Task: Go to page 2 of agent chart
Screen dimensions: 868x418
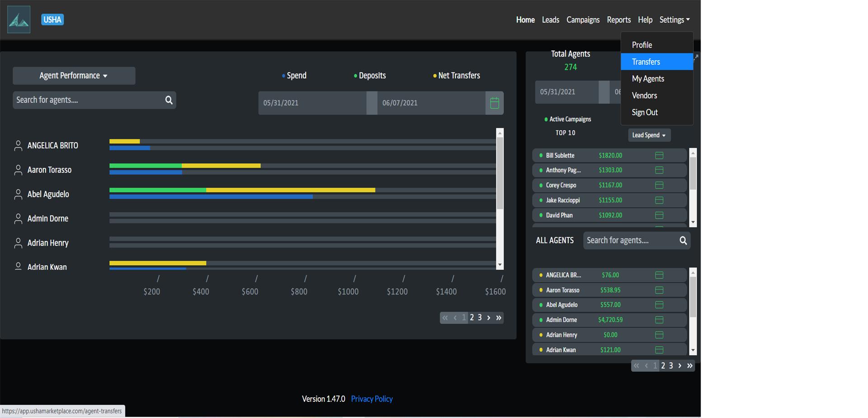Action: pos(472,318)
